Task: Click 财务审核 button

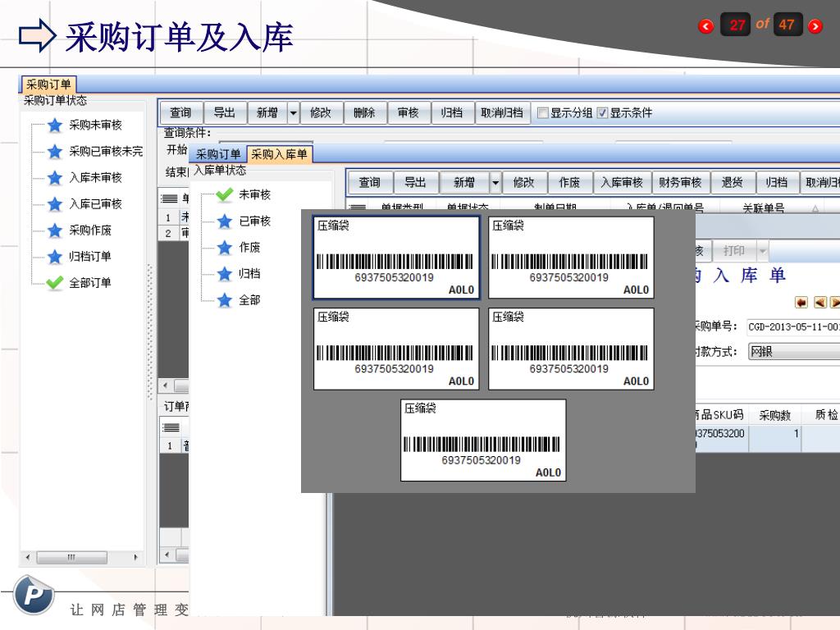Action: click(x=680, y=183)
